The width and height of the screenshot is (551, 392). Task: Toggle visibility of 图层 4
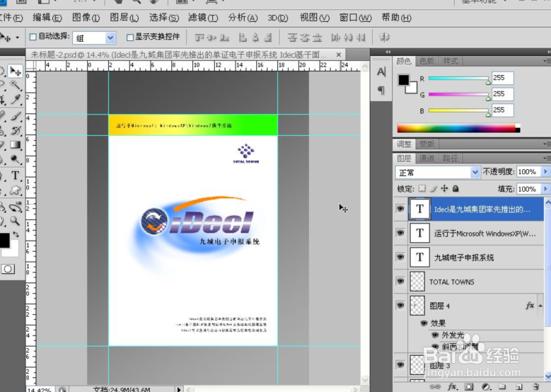pyautogui.click(x=400, y=305)
